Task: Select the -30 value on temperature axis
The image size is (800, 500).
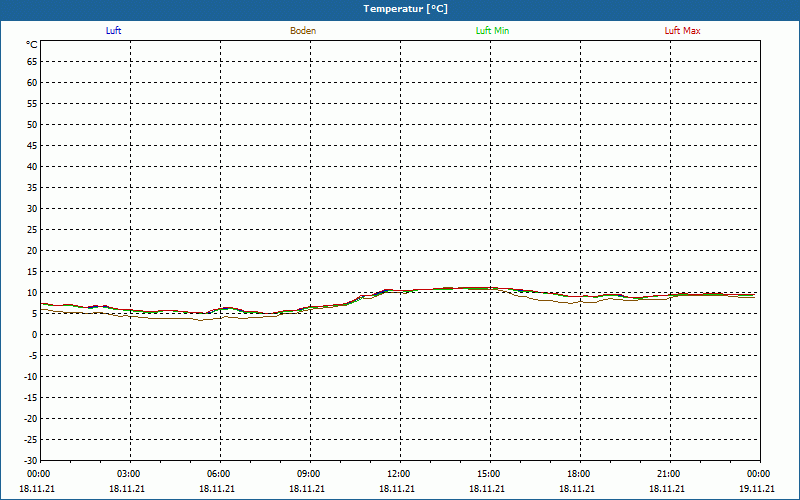Action: 31,461
